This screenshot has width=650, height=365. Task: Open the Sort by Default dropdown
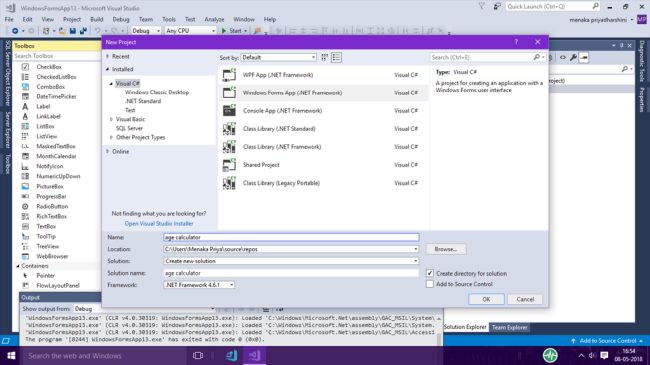point(279,57)
